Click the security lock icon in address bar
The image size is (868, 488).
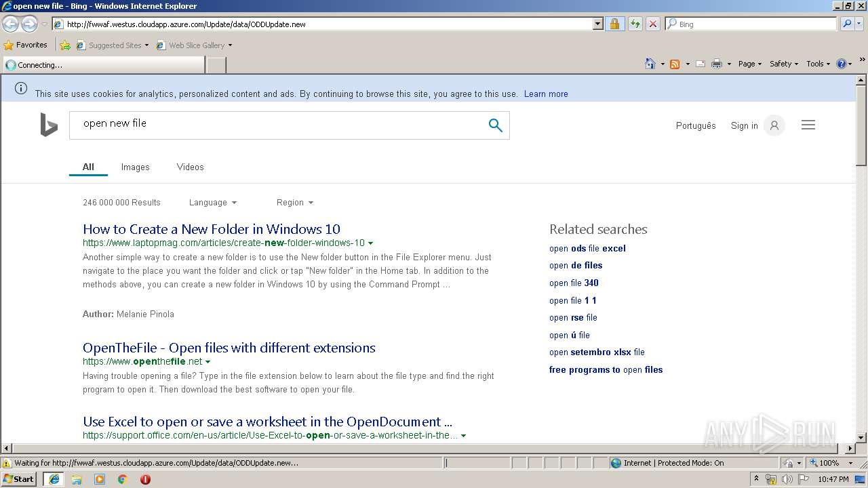(614, 24)
